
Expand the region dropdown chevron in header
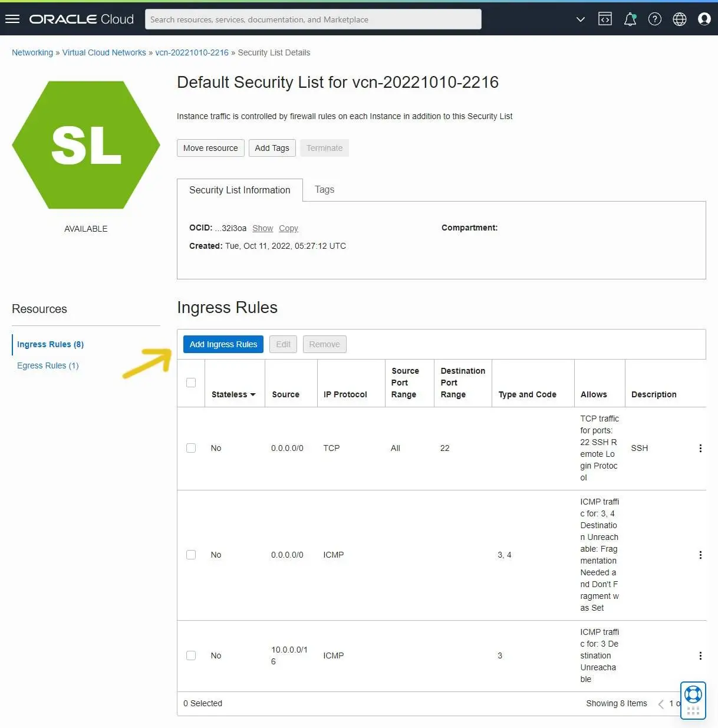(x=581, y=19)
